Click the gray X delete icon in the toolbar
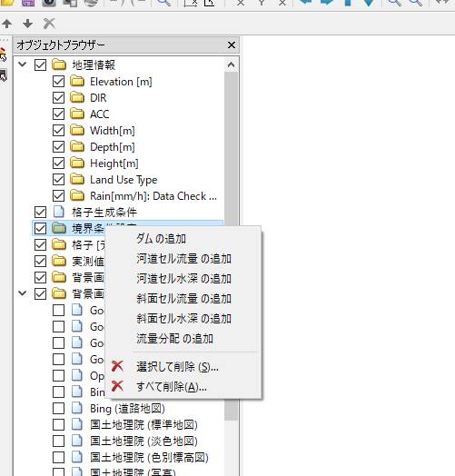Viewport: 455px width, 476px height. point(49,24)
